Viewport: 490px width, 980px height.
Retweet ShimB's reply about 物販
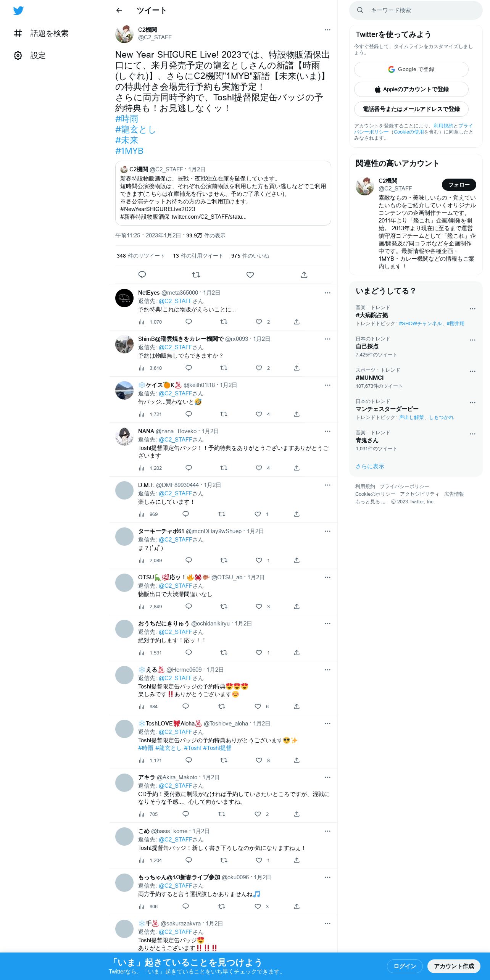pos(224,368)
